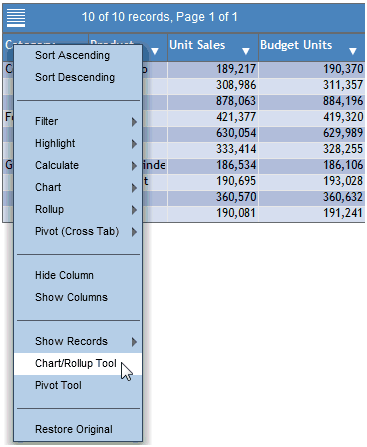This screenshot has width=367, height=447.
Task: Select the Unit Sales cell 878,063
Action: tap(213, 101)
